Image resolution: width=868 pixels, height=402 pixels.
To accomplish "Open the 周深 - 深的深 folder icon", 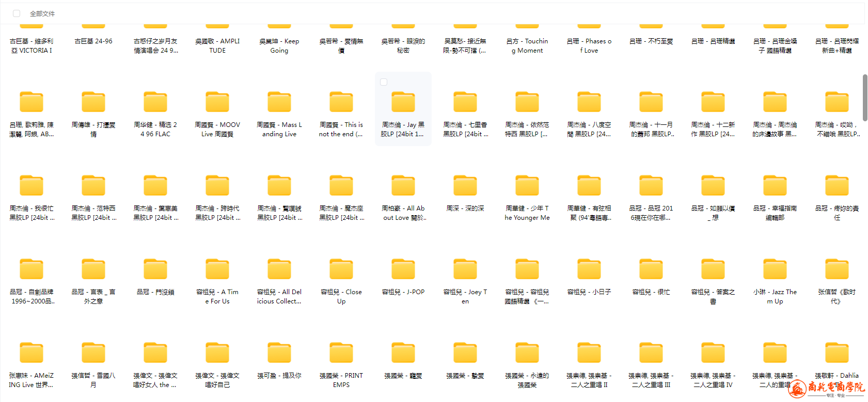I will 465,186.
